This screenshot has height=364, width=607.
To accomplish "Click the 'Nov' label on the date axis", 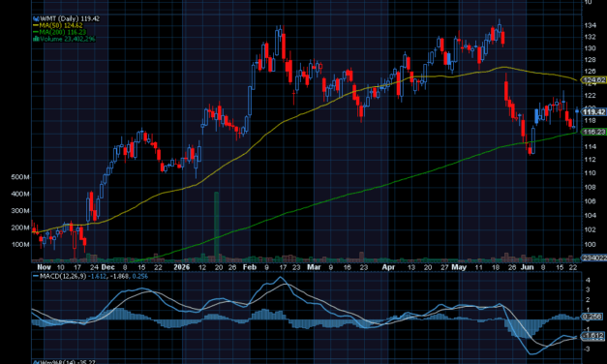I will coord(44,267).
